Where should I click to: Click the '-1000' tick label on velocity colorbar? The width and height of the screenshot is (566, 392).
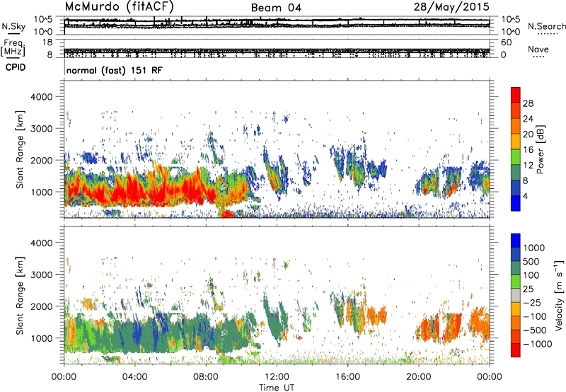537,344
